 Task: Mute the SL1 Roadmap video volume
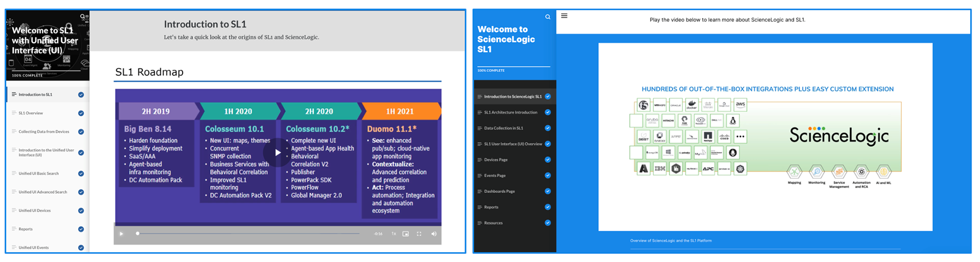434,234
